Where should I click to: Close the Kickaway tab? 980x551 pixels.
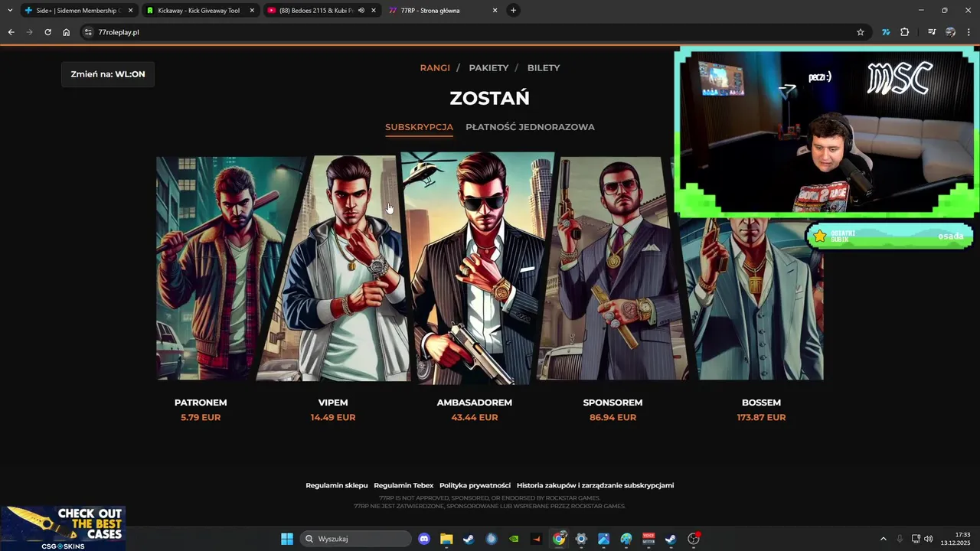pos(252,11)
